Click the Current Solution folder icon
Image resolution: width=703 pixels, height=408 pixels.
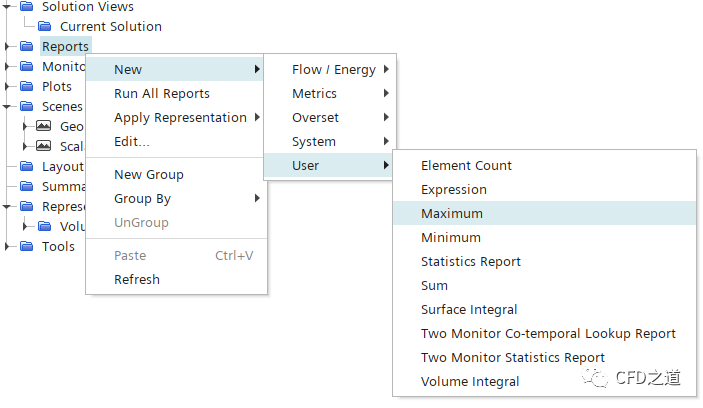(x=45, y=27)
